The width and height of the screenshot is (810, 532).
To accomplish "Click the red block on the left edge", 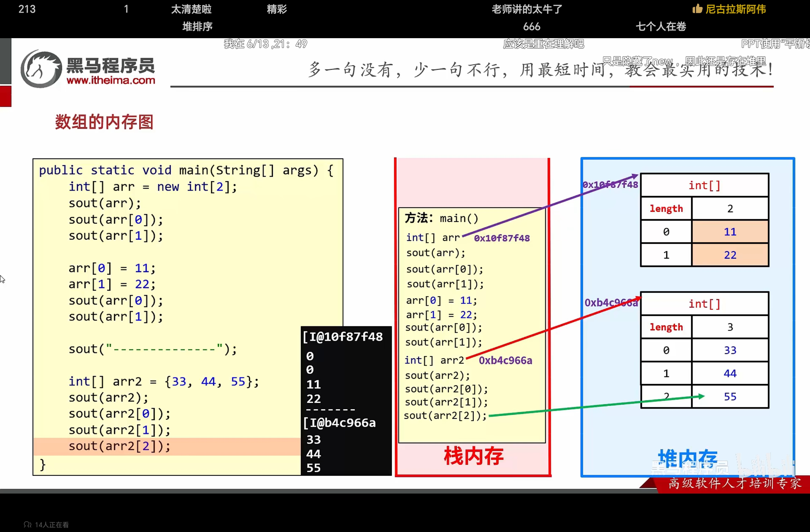I will [5, 96].
